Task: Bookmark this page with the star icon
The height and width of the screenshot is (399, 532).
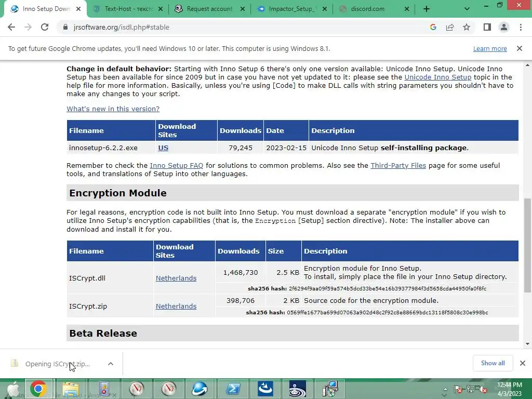Action: (467, 27)
